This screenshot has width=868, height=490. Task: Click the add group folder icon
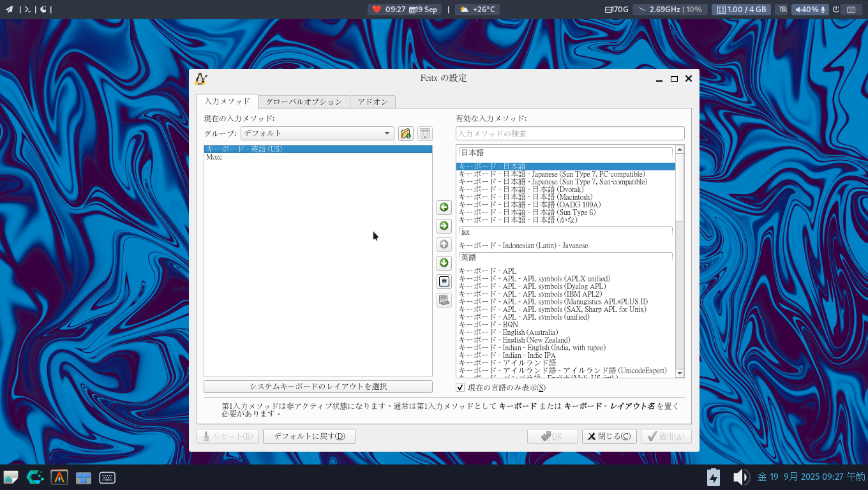[405, 133]
